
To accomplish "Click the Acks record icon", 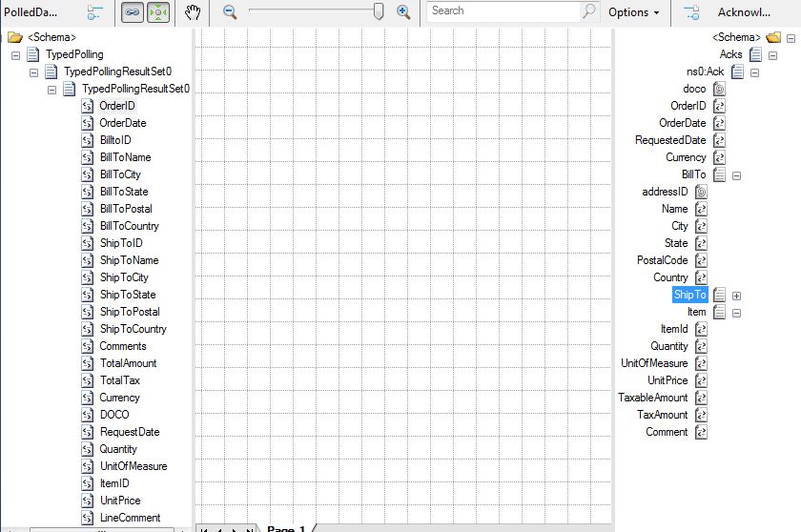I will click(x=755, y=54).
